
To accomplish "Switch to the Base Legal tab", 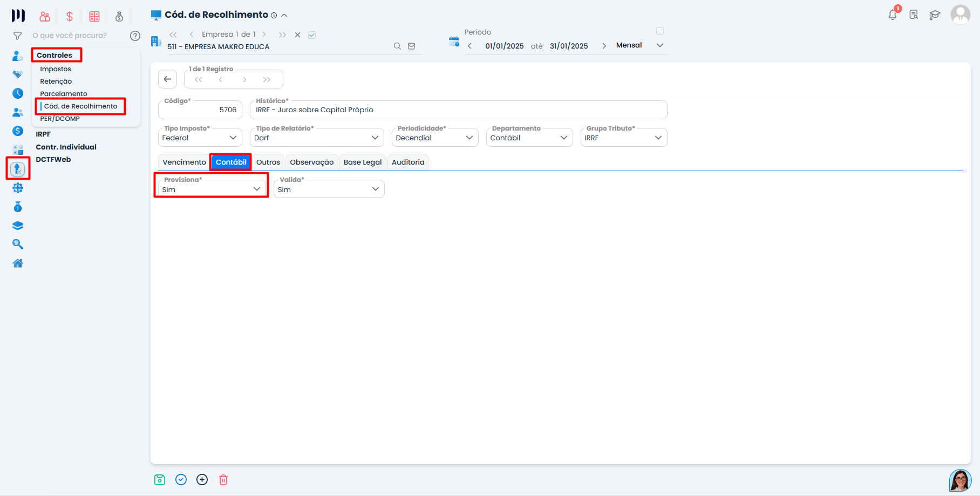I will tap(362, 162).
